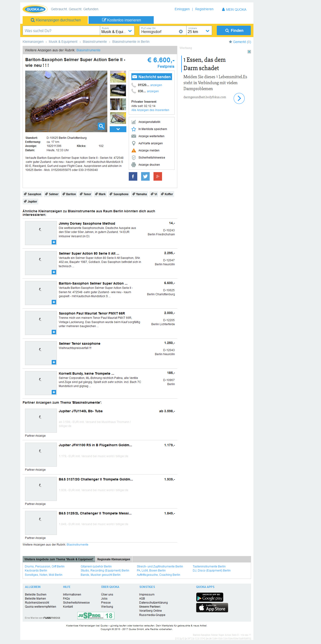The image size is (321, 644).
Task: Open the Umkreis 25 km dropdown
Action: click(199, 30)
